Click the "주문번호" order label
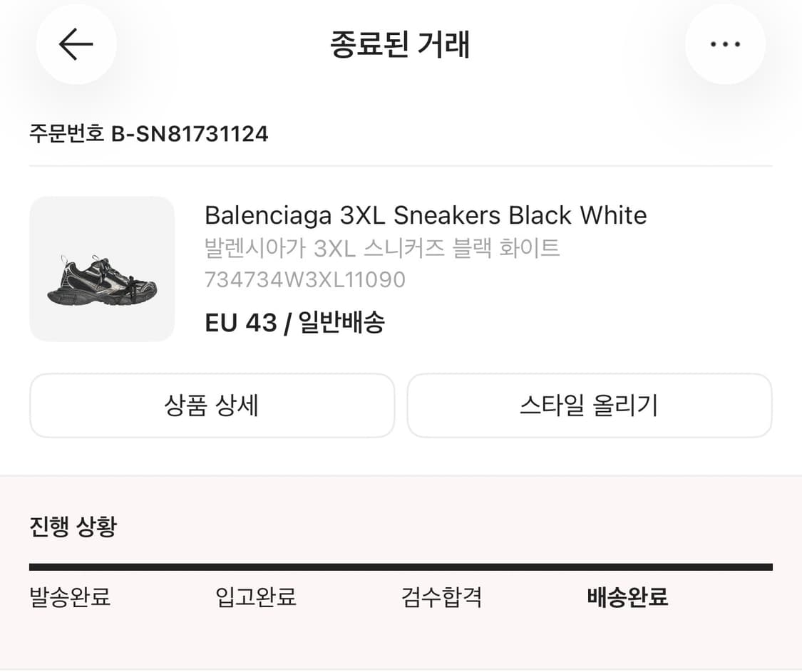Viewport: 802px width, 672px height. 67,133
